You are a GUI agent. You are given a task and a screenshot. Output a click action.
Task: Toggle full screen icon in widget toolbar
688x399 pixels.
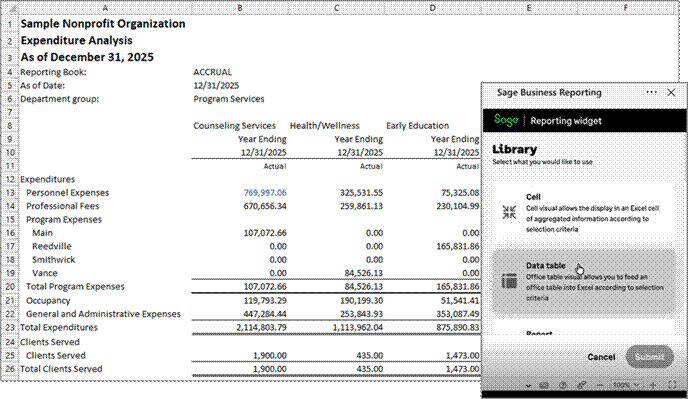click(672, 385)
